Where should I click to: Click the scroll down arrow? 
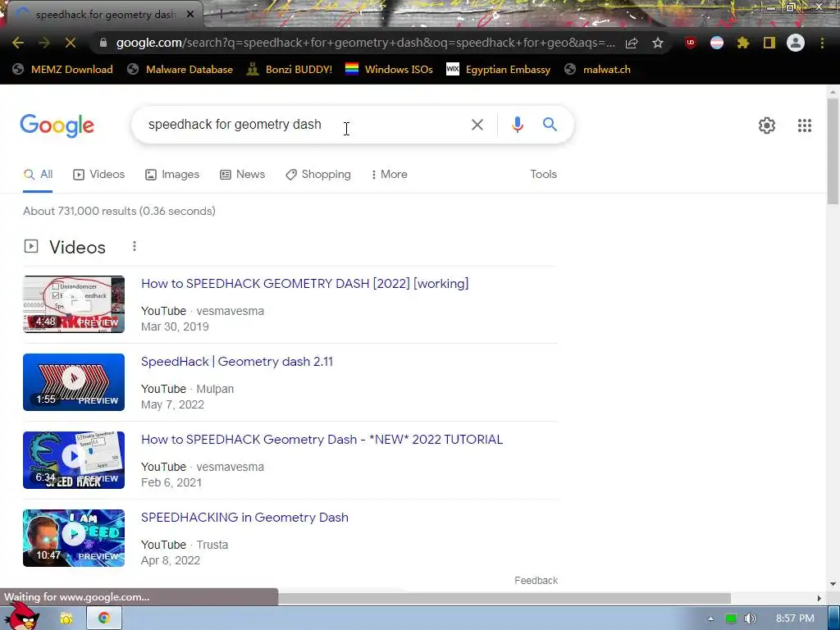tap(833, 584)
